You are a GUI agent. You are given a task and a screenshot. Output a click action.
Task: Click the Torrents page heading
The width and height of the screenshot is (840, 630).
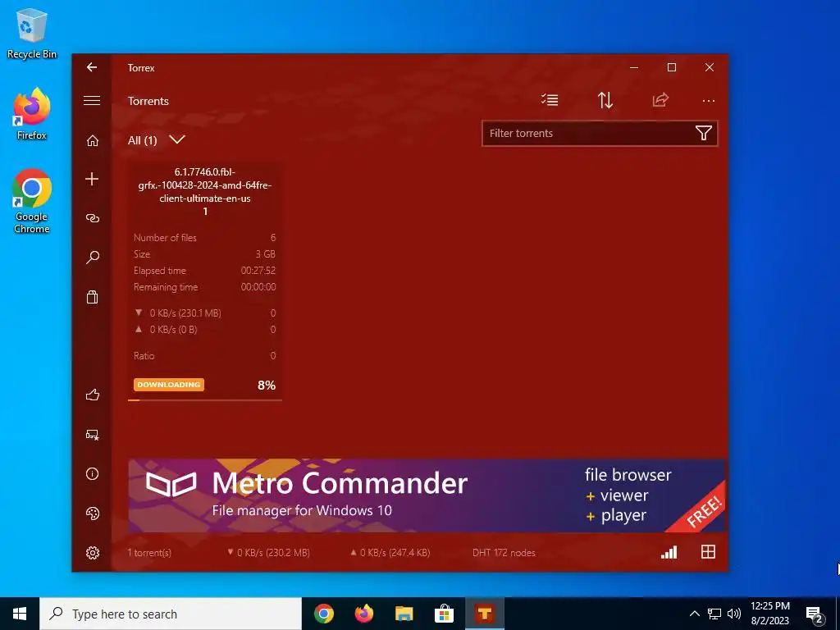(148, 101)
